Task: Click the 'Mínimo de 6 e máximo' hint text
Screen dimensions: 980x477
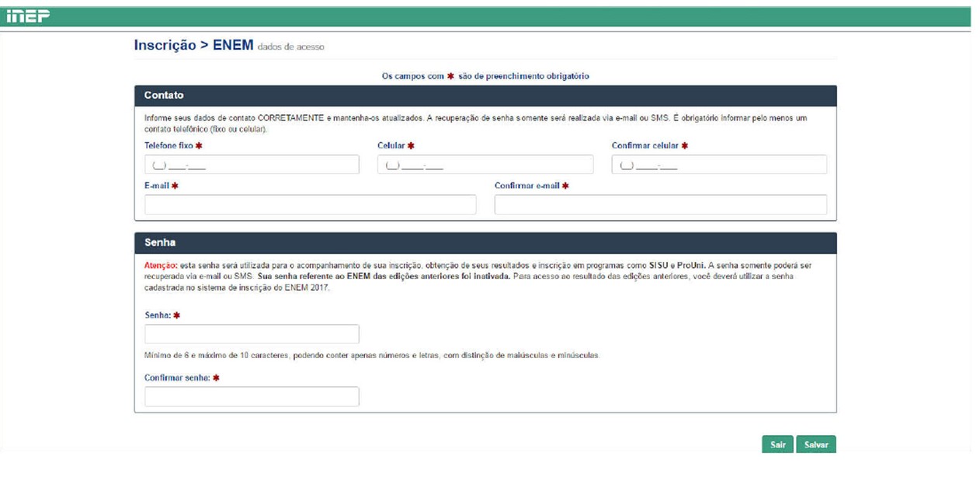Action: coord(372,356)
